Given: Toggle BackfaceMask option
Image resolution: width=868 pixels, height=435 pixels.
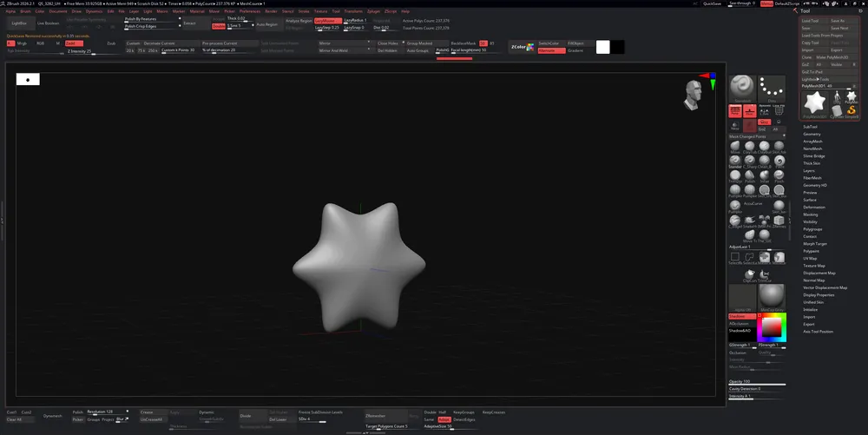Looking at the screenshot, I should (x=464, y=43).
